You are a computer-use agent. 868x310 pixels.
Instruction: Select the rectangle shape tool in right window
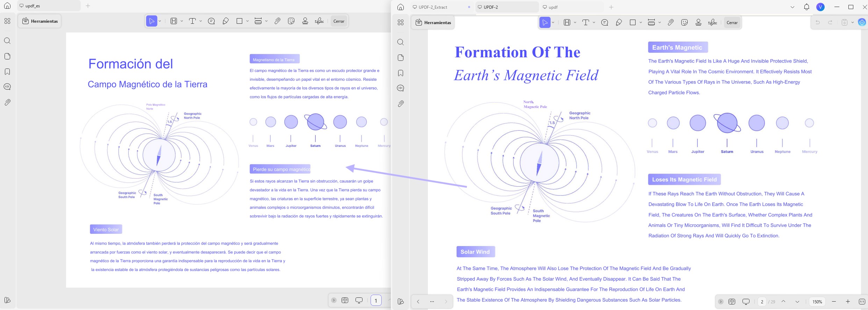[x=632, y=23]
